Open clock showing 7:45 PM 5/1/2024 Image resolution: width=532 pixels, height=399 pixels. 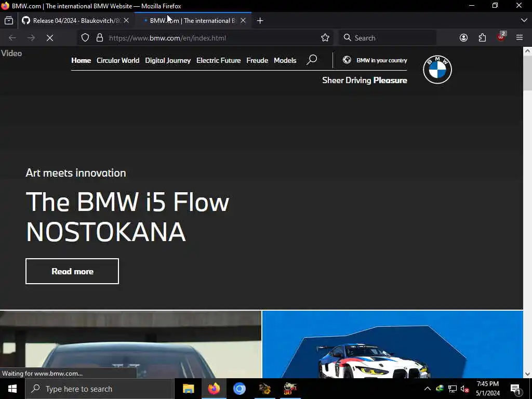click(x=487, y=389)
